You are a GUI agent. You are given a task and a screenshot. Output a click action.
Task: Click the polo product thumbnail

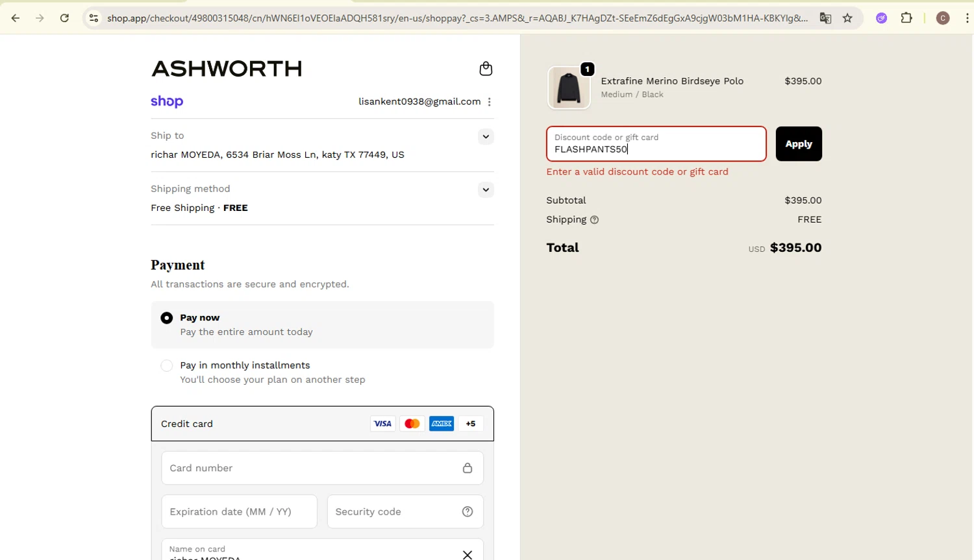(x=569, y=88)
